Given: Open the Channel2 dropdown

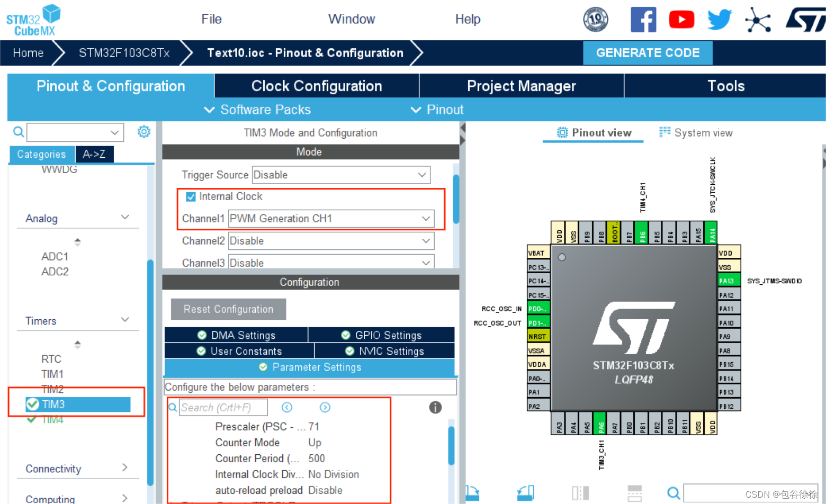Looking at the screenshot, I should click(x=331, y=241).
